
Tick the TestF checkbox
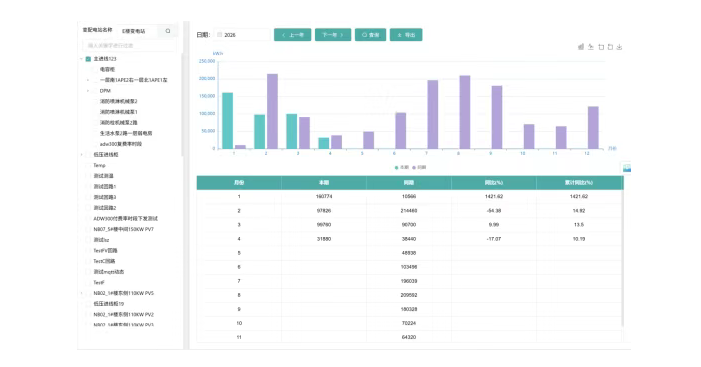tap(88, 283)
